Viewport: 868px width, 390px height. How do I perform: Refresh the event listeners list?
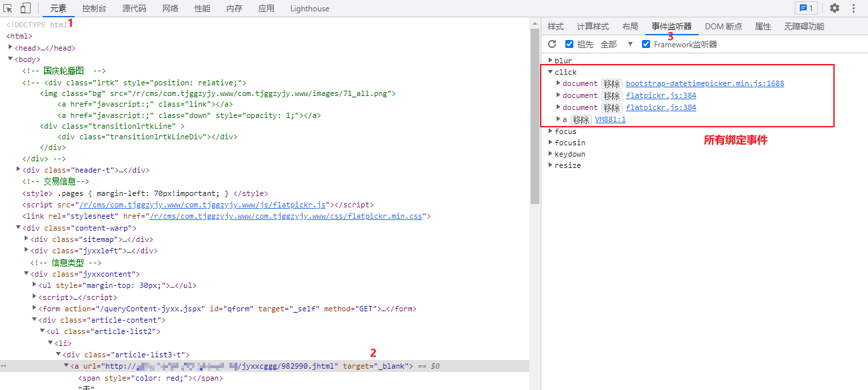coord(552,44)
